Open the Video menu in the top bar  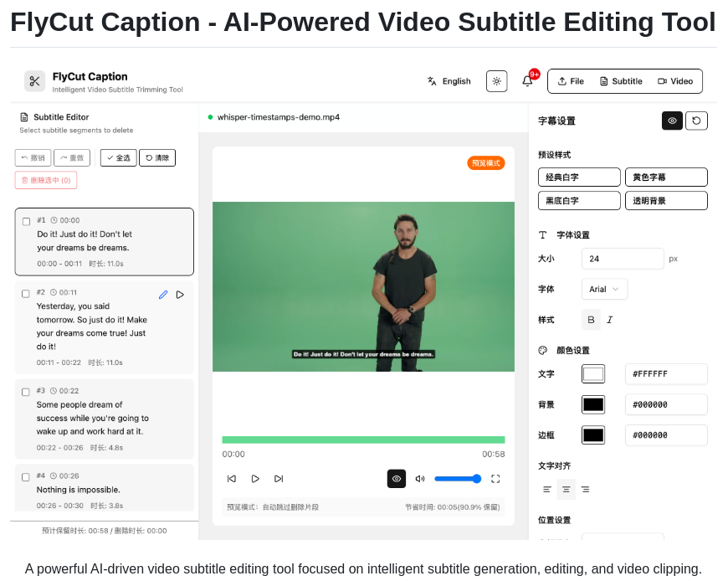point(676,81)
